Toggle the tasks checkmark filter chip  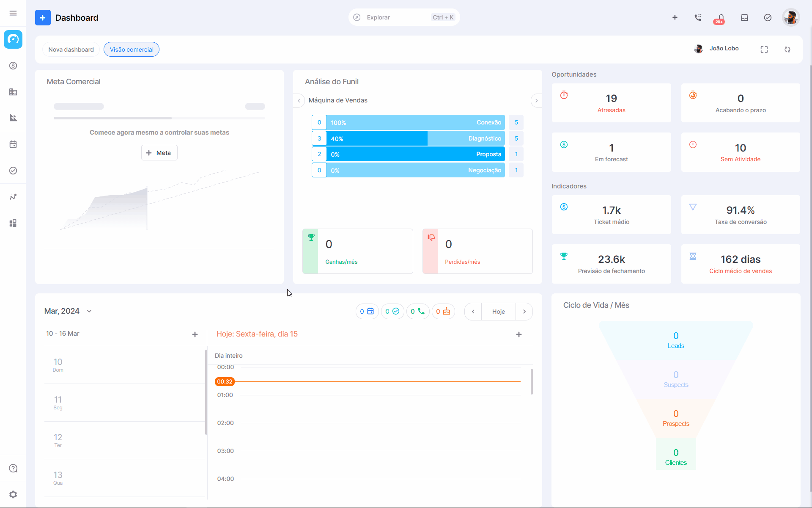tap(392, 311)
